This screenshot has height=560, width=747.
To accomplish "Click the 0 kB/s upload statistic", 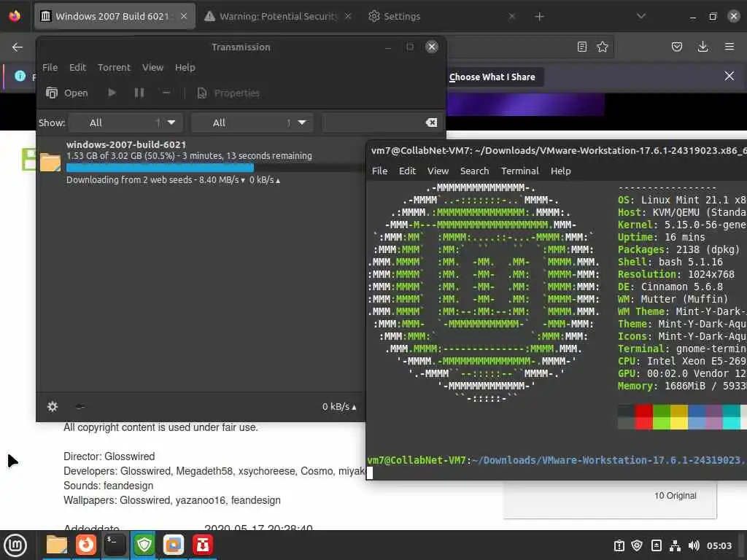I will 339,407.
